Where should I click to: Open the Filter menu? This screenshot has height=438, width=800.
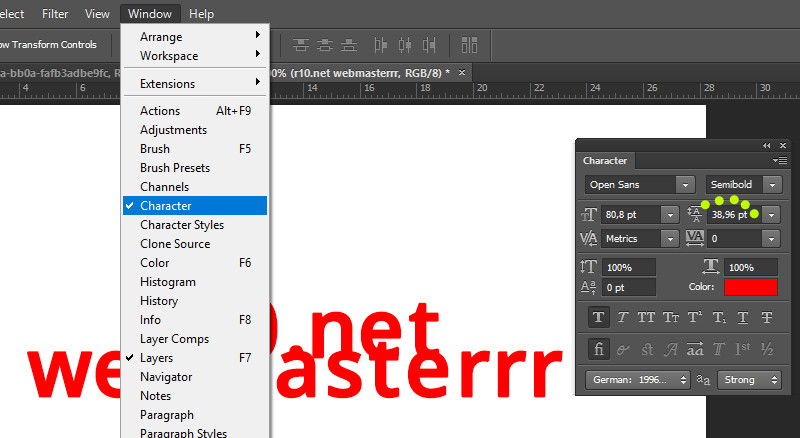click(x=55, y=14)
